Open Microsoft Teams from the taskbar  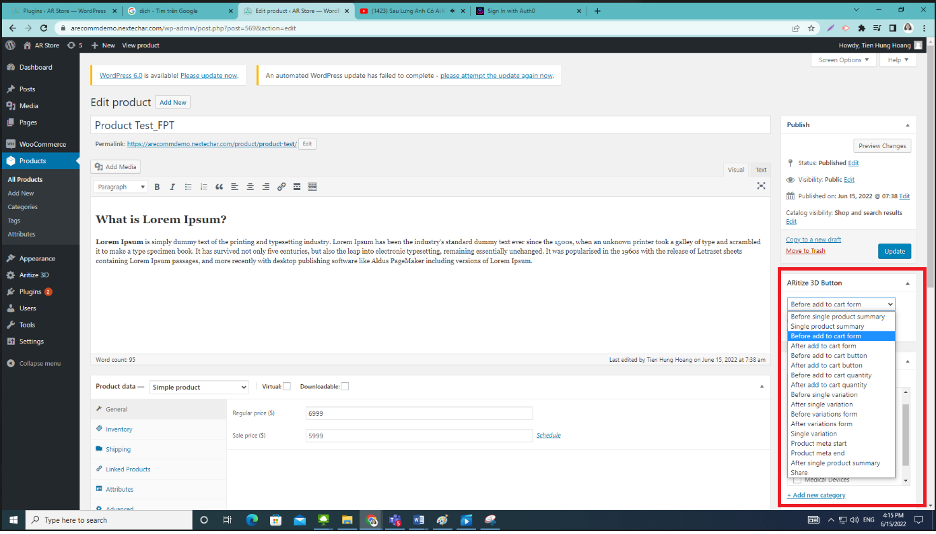click(x=395, y=520)
